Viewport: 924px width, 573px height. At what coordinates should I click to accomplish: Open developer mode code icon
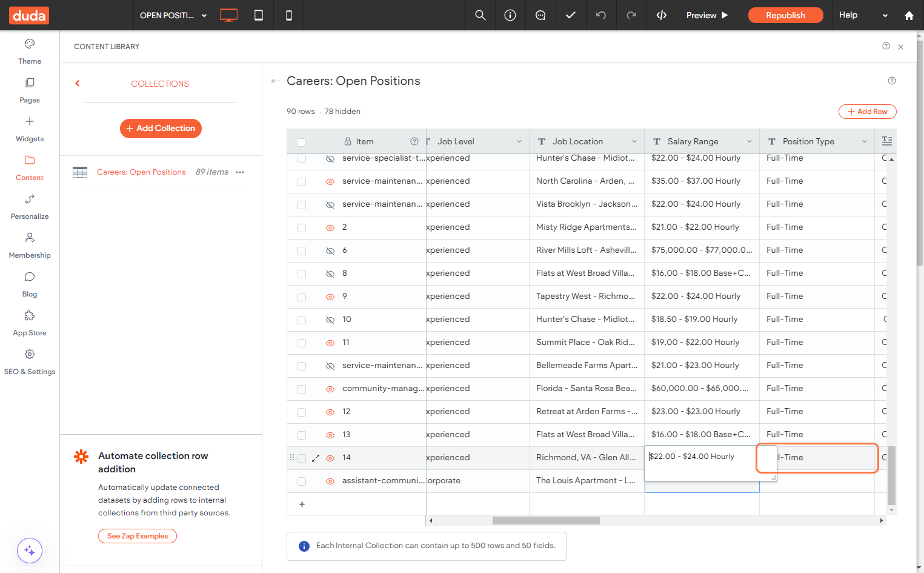click(662, 15)
